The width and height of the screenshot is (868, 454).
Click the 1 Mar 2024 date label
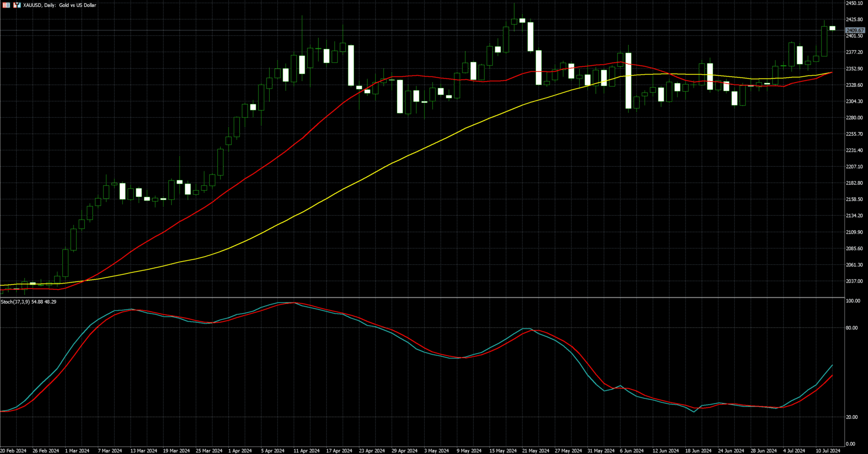point(77,451)
